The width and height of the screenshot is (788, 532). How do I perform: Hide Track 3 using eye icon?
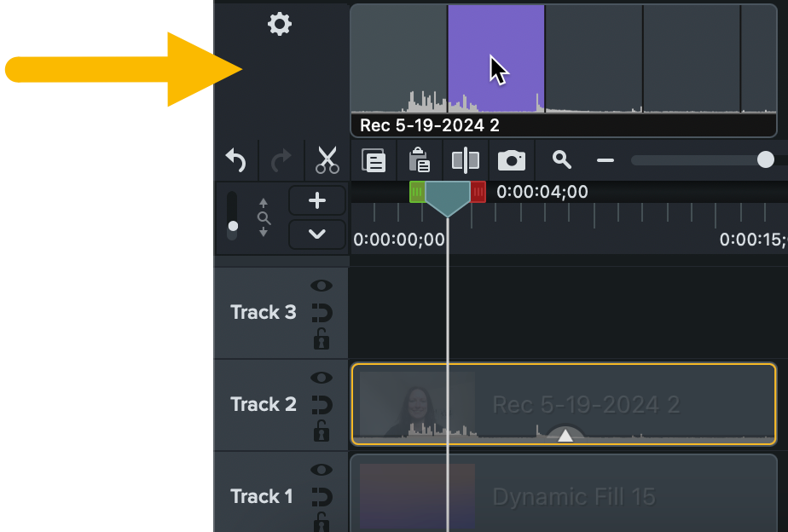(322, 286)
